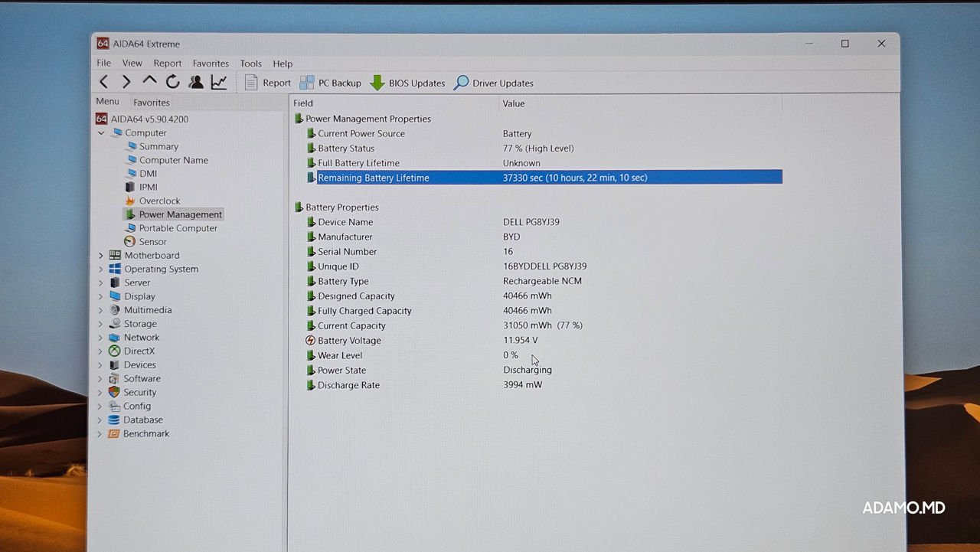Select IPMI in the tree
The image size is (980, 552).
[x=141, y=187]
